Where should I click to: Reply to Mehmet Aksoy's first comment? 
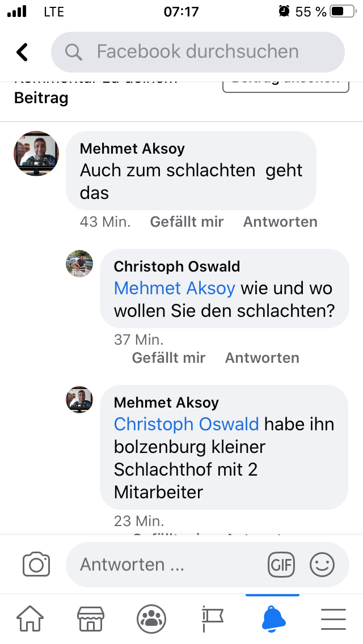[280, 222]
